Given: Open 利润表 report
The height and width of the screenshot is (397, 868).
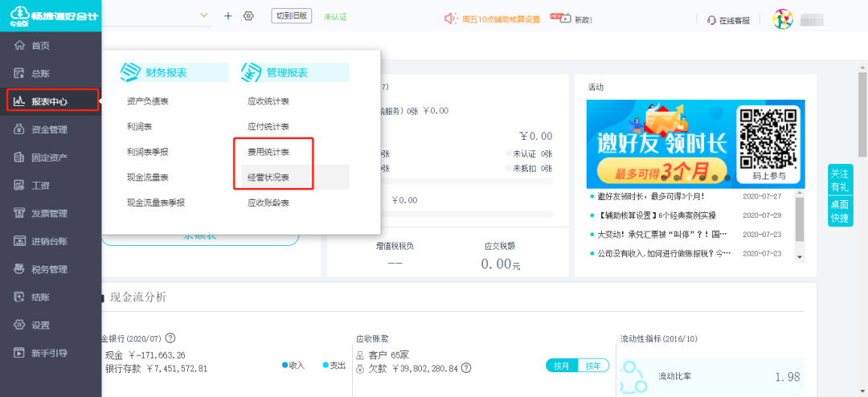Looking at the screenshot, I should click(140, 126).
